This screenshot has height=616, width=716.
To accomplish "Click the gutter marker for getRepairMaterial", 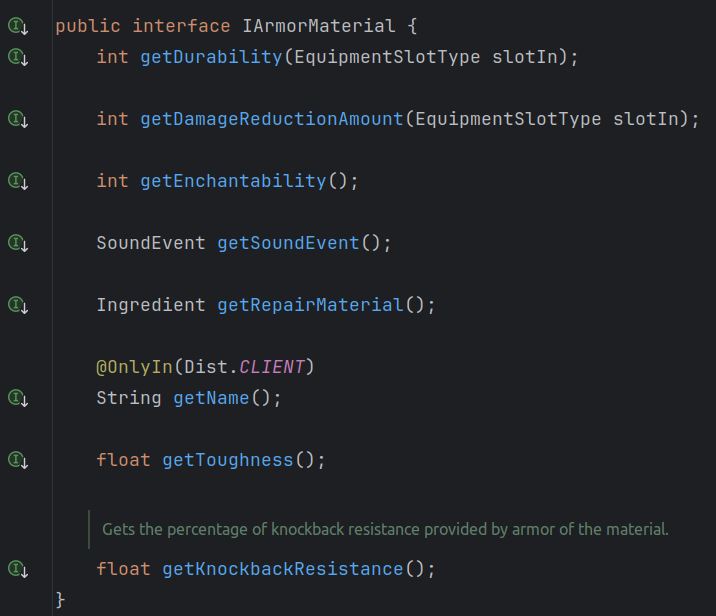I will tap(18, 305).
